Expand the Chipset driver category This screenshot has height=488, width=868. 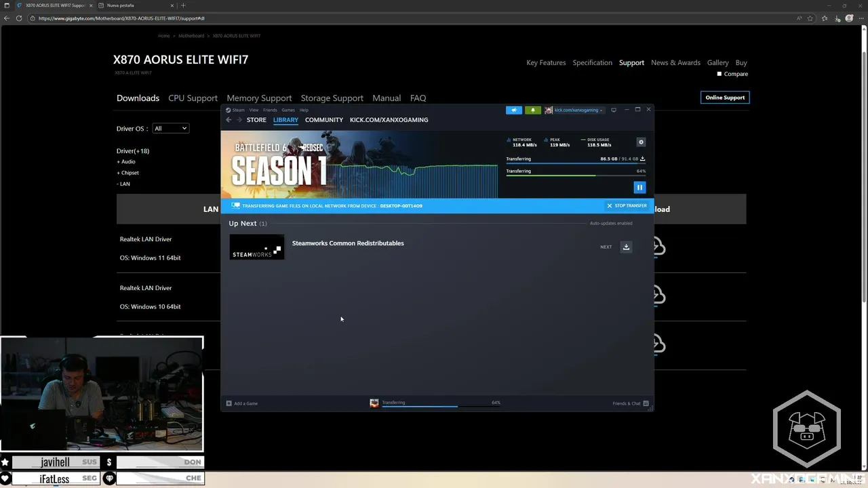click(127, 173)
